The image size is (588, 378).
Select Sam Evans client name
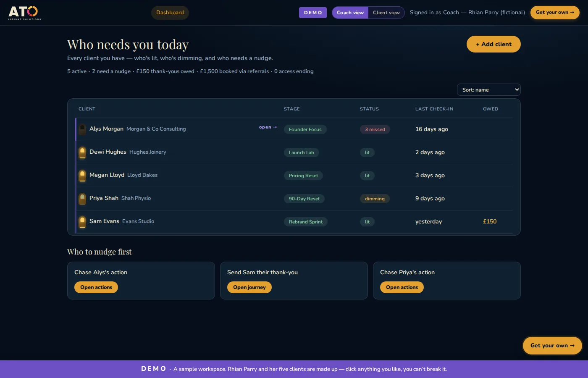coord(104,221)
